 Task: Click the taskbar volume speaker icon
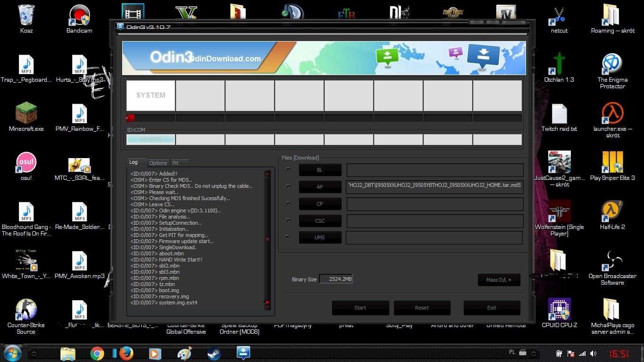point(593,354)
